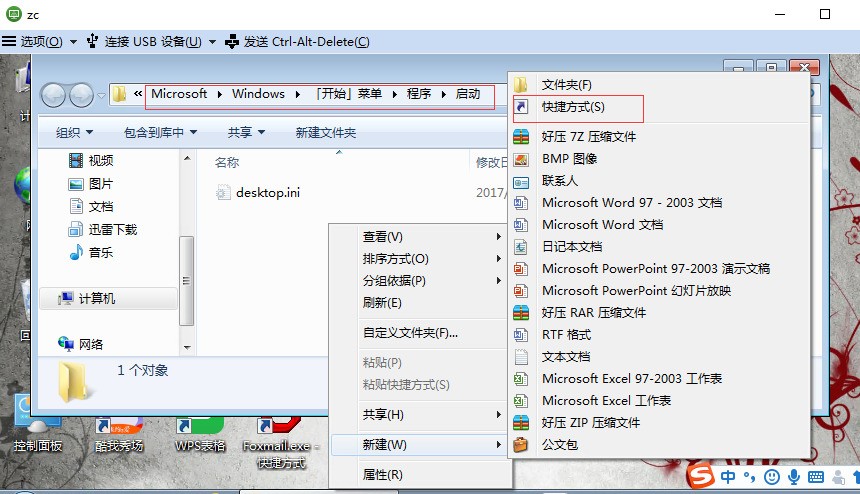
Task: Click the 视频 library icon in sidebar
Action: click(76, 160)
